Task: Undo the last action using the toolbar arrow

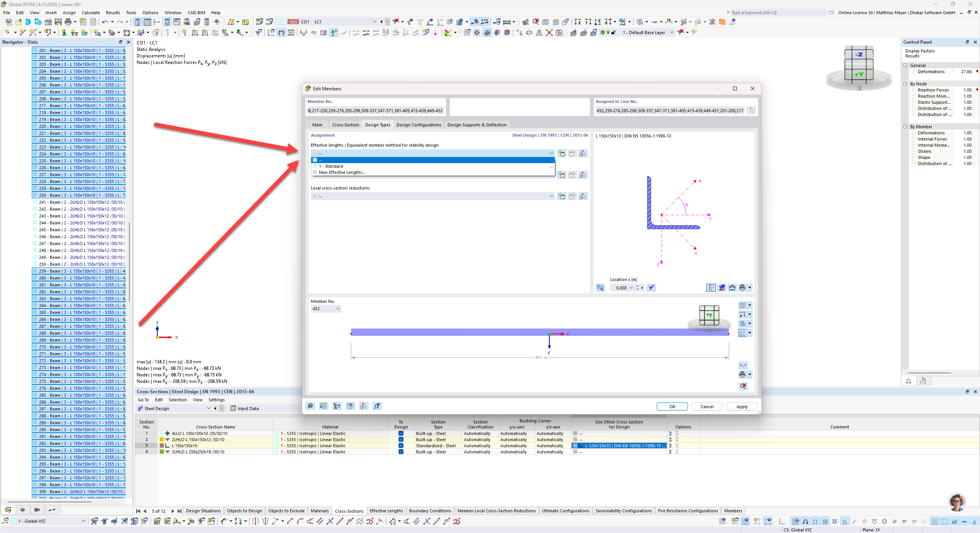Action: pyautogui.click(x=105, y=22)
